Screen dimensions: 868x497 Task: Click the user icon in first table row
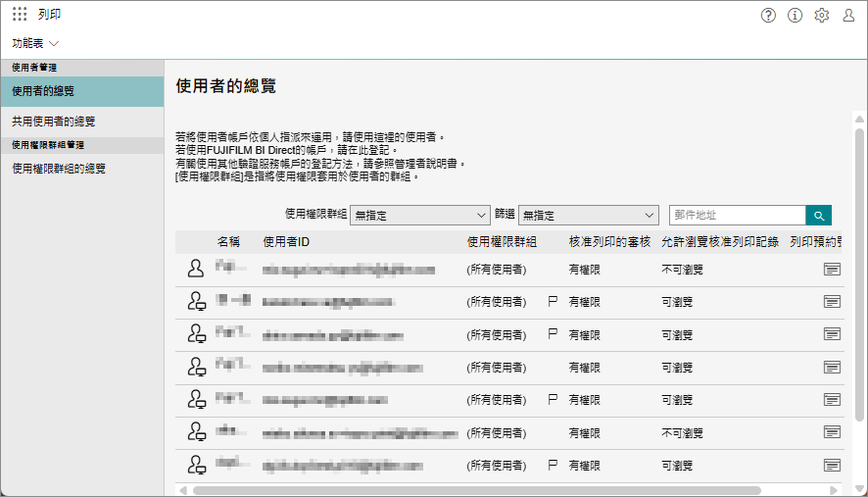pyautogui.click(x=196, y=269)
